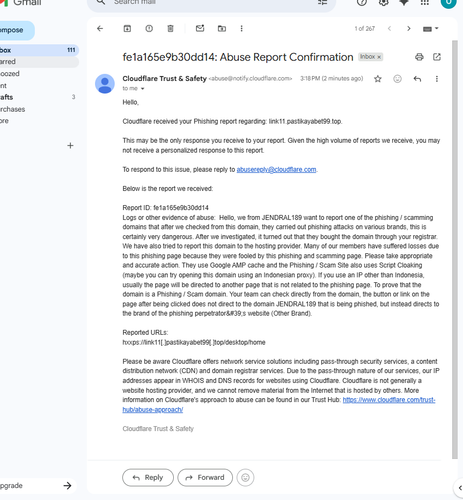Add emoji reaction in message header

[x=397, y=79]
